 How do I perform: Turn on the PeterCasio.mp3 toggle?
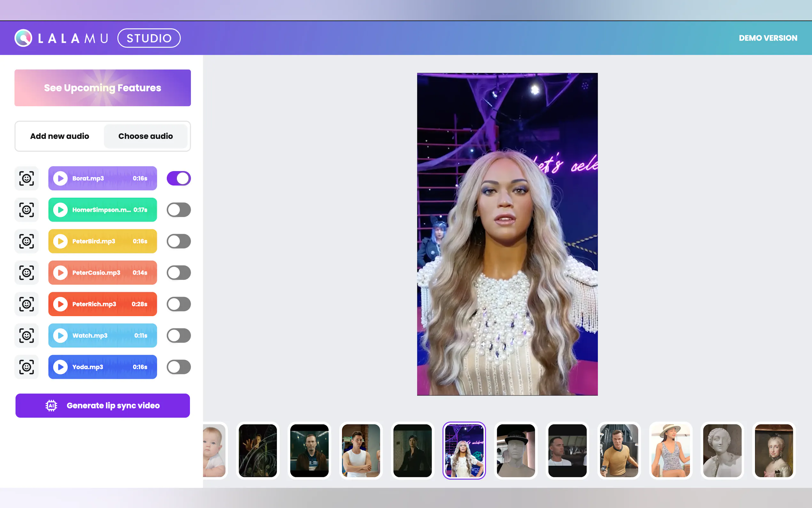click(x=179, y=273)
